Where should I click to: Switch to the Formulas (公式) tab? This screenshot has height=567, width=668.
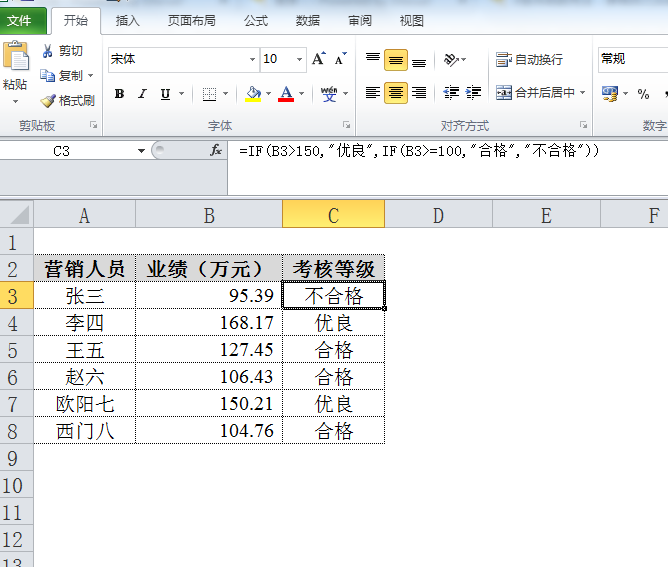click(256, 20)
